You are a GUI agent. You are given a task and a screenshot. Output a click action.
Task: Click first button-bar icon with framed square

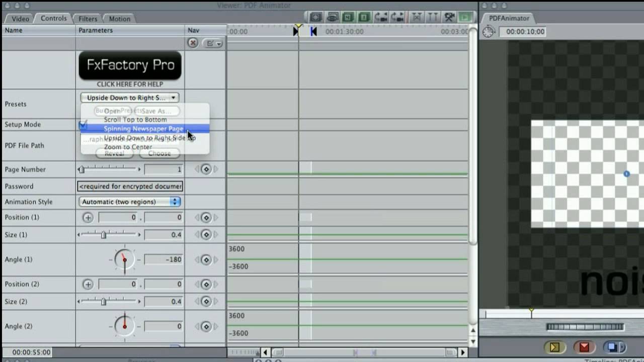(315, 17)
